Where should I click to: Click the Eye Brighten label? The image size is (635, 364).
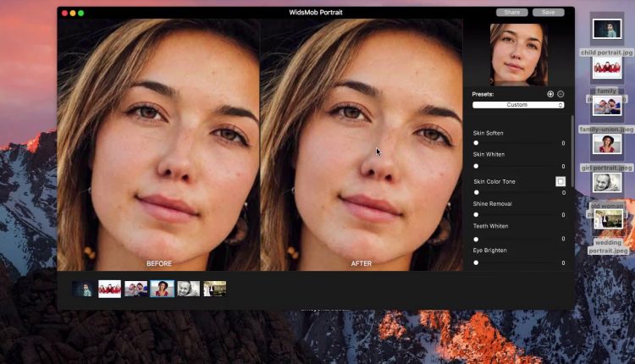pyautogui.click(x=489, y=251)
